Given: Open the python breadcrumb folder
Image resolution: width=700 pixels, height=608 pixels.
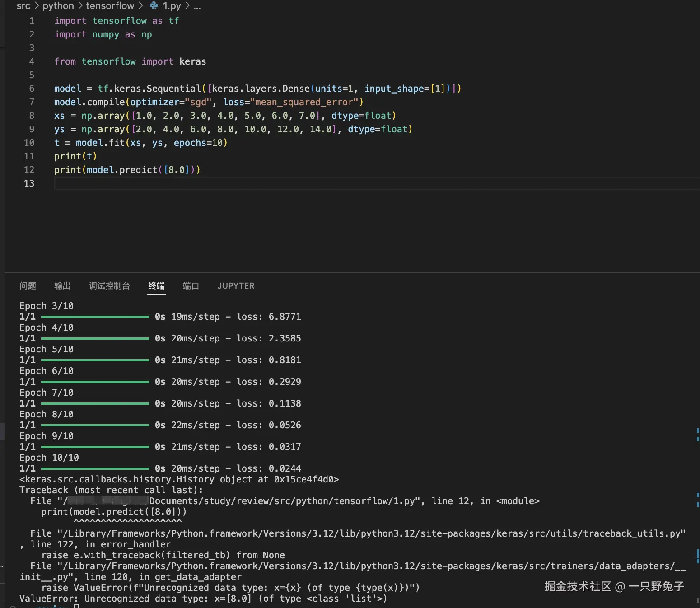Looking at the screenshot, I should pyautogui.click(x=58, y=6).
